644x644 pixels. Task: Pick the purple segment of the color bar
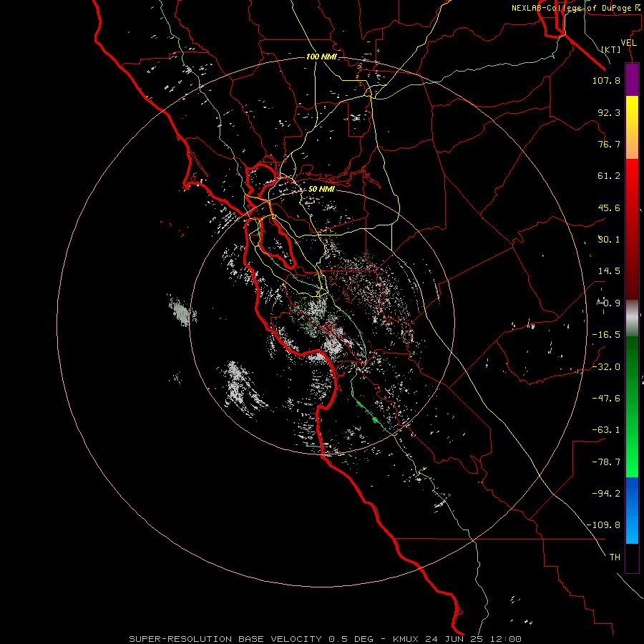[632, 79]
